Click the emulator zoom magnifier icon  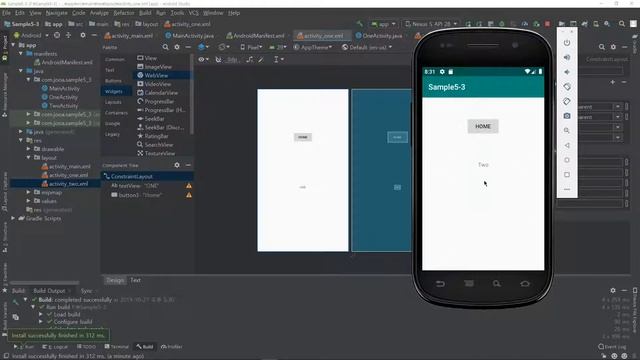[567, 131]
